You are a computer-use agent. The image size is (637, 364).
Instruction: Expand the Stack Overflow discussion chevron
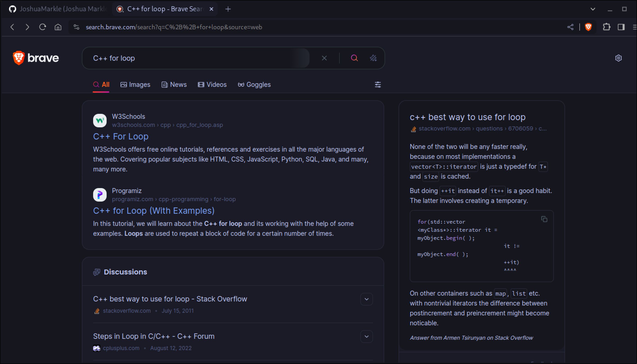tap(366, 299)
